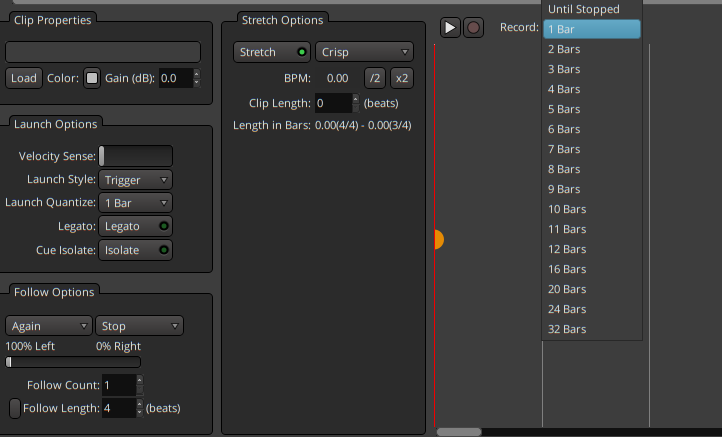This screenshot has width=722, height=437.
Task: Click the BPM value 0.00
Action: pyautogui.click(x=338, y=78)
